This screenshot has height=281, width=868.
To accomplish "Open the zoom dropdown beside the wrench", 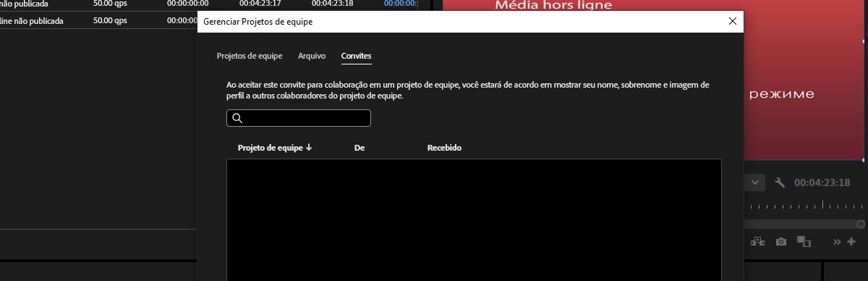I will click(755, 183).
